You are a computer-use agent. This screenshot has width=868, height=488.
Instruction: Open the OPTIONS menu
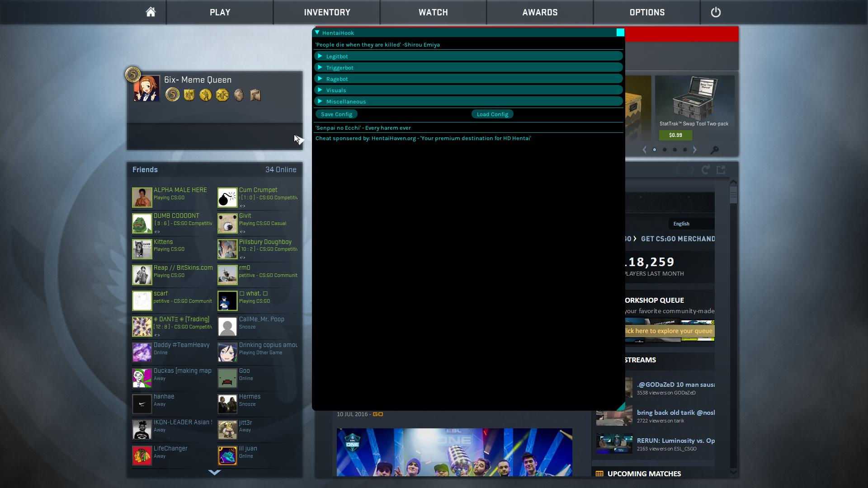click(x=647, y=12)
